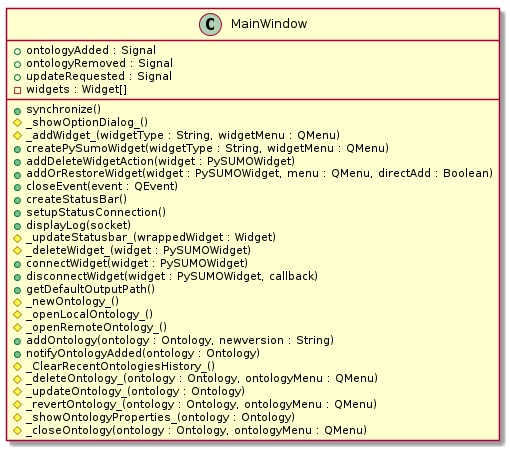Select the 'updateRequested : Signal' attribute text
Image resolution: width=510 pixels, height=451 pixels.
pyautogui.click(x=99, y=76)
